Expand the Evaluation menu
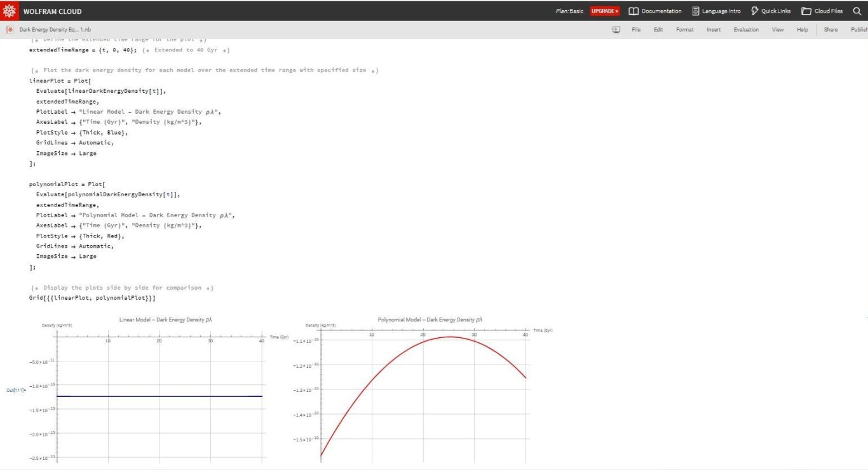 (746, 30)
